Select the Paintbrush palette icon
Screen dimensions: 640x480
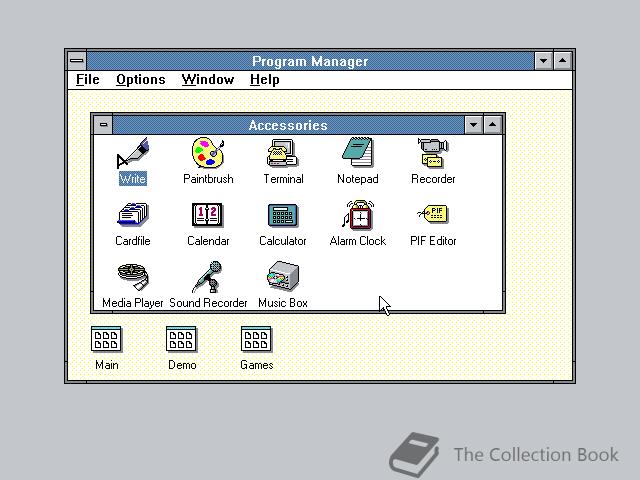208,153
